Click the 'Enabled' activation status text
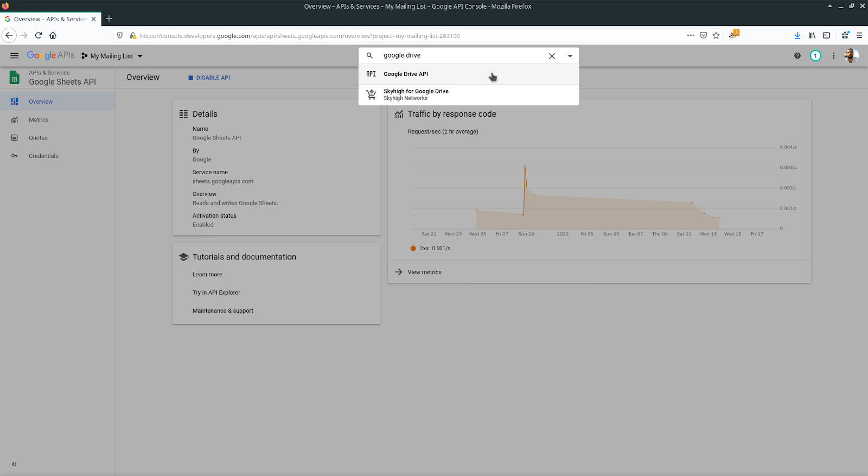 203,225
